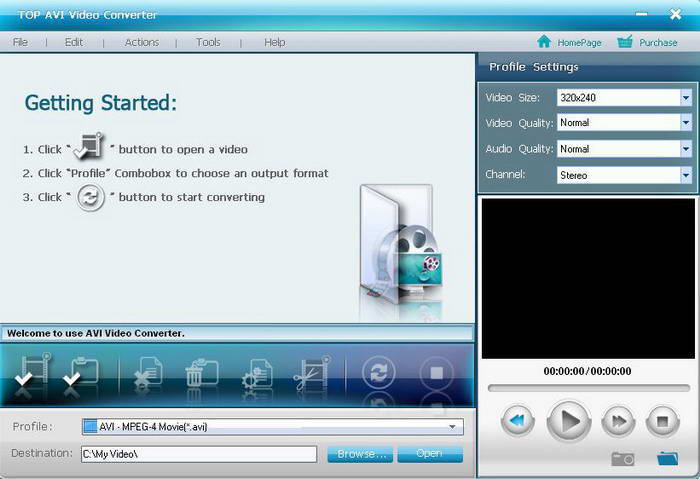Image resolution: width=700 pixels, height=479 pixels.
Task: Fast forward the preview player
Action: [x=618, y=421]
